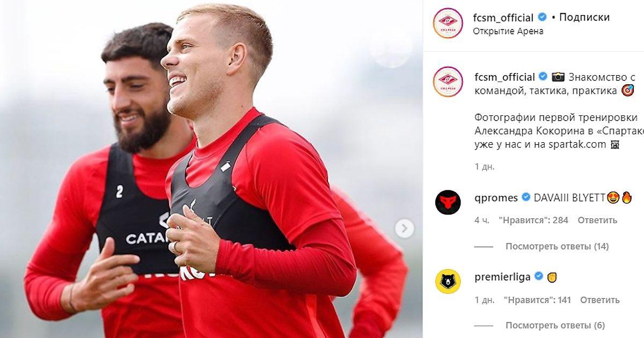The width and height of the screenshot is (644, 338).
Task: Reply to the premierliga comment via Ответить
Action: (600, 300)
